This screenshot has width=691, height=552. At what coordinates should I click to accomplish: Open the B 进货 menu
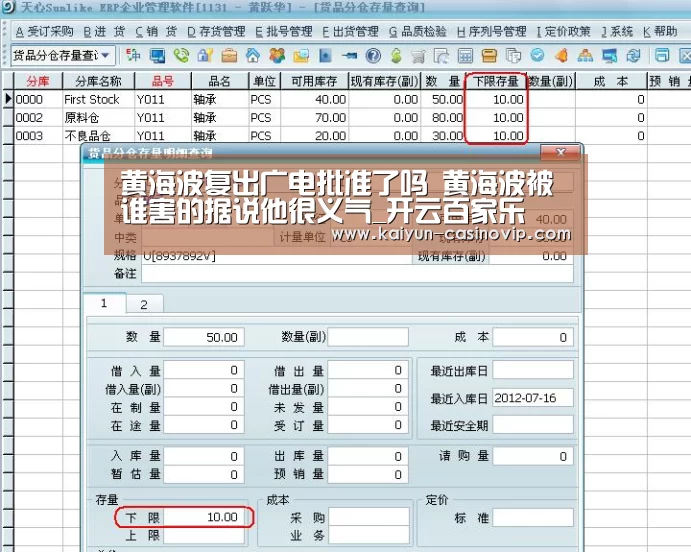104,31
